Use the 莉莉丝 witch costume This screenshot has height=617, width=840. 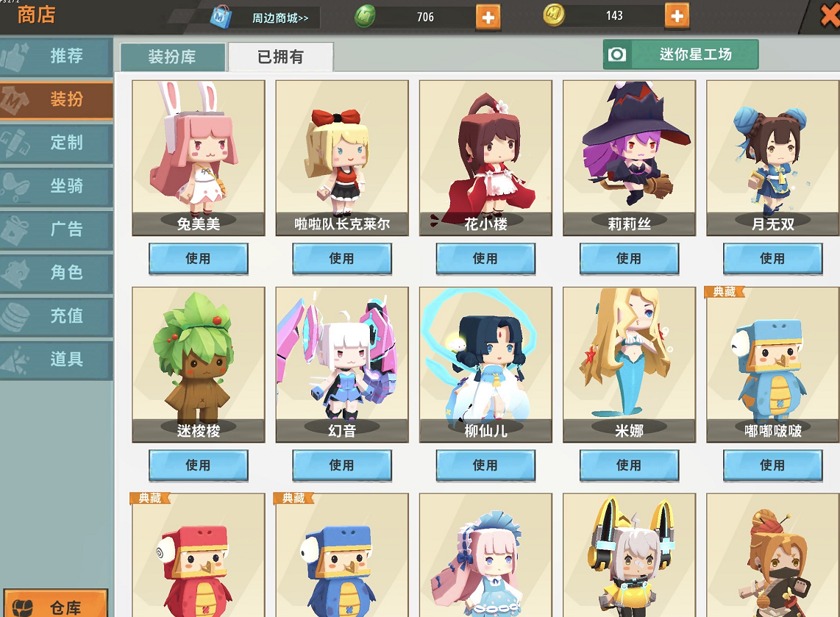pos(629,259)
